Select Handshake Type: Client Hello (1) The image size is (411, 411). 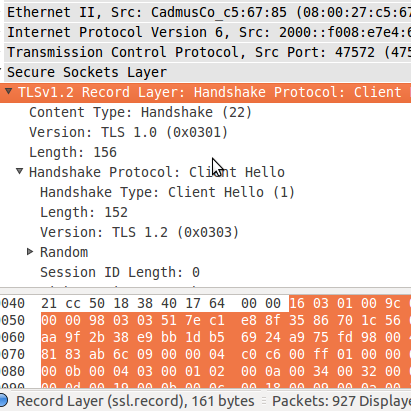[x=167, y=192]
